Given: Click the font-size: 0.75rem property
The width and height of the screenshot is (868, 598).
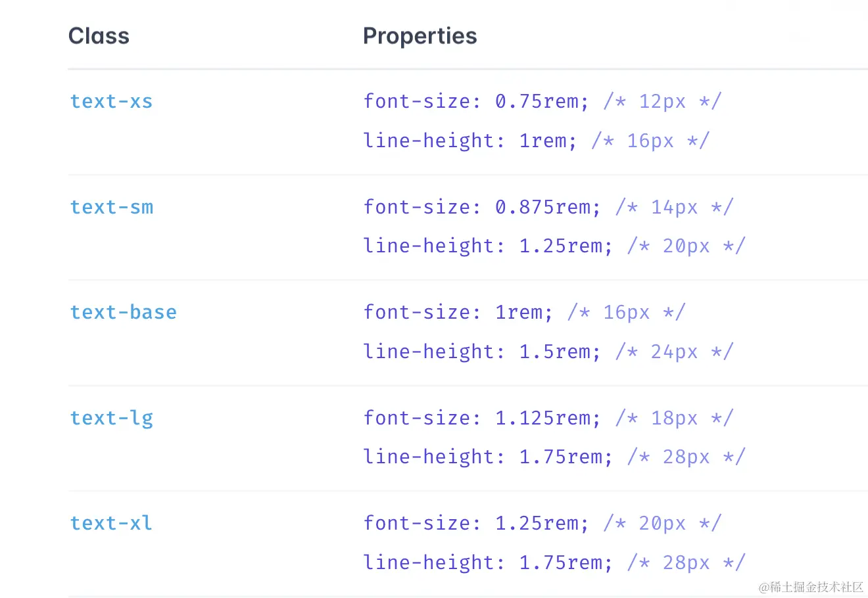Looking at the screenshot, I should click(x=476, y=101).
